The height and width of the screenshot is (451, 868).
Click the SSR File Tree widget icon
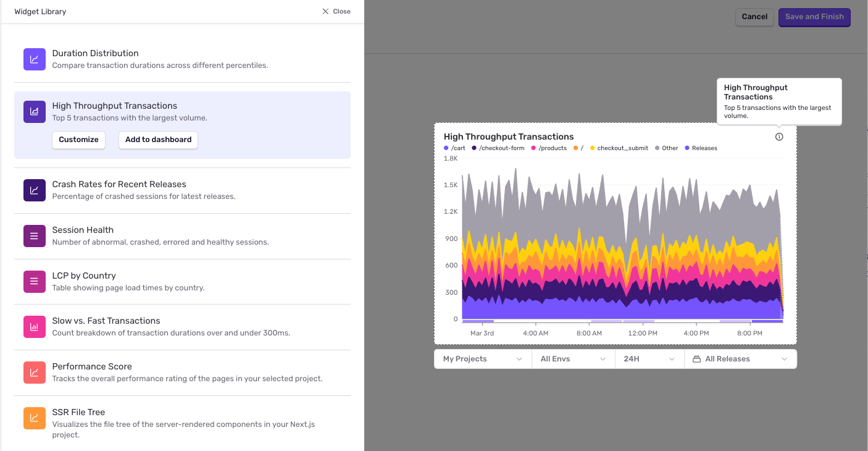click(34, 418)
